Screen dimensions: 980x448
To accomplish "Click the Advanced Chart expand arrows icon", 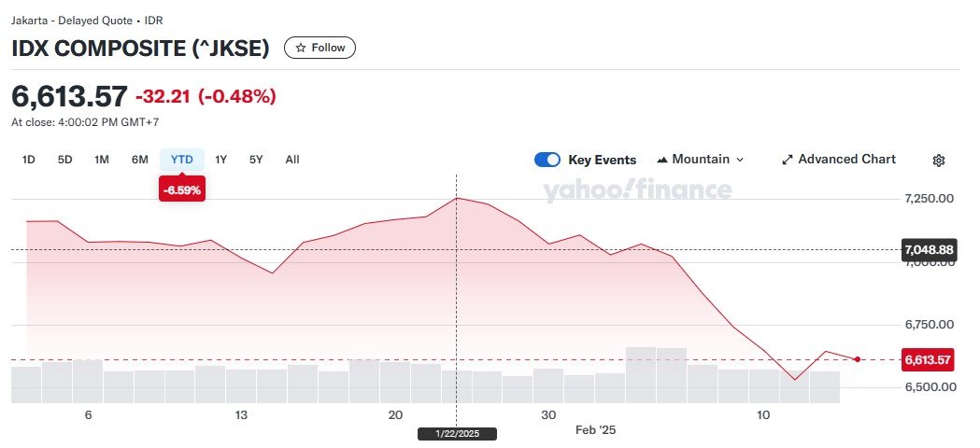I will pyautogui.click(x=788, y=160).
